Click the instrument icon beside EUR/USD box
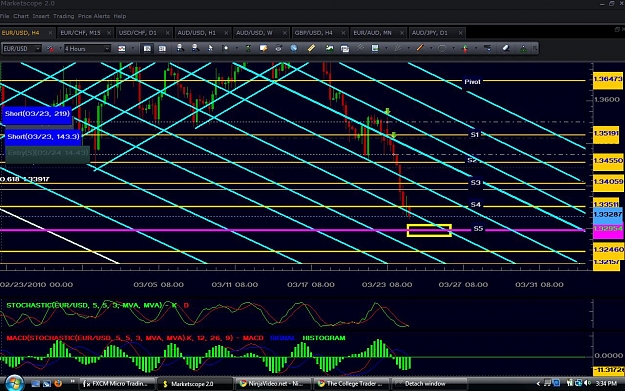Image resolution: width=625 pixels, height=391 pixels. pos(50,49)
